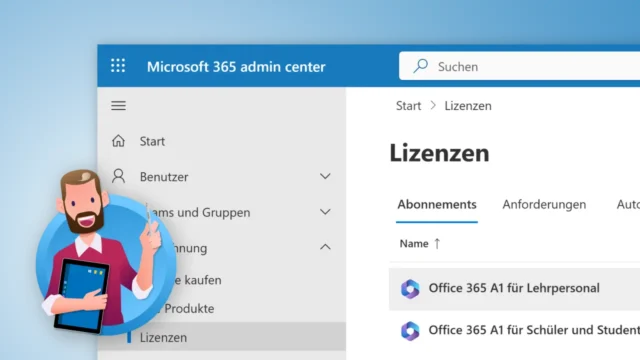Open the kaufen sidebar entry
This screenshot has width=640, height=360.
point(197,280)
